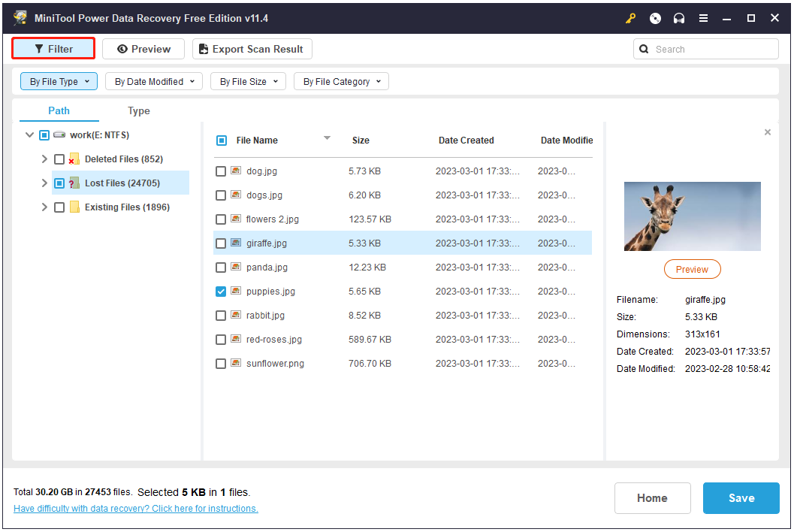This screenshot has height=532, width=794.
Task: Open the By File Type dropdown
Action: 59,81
